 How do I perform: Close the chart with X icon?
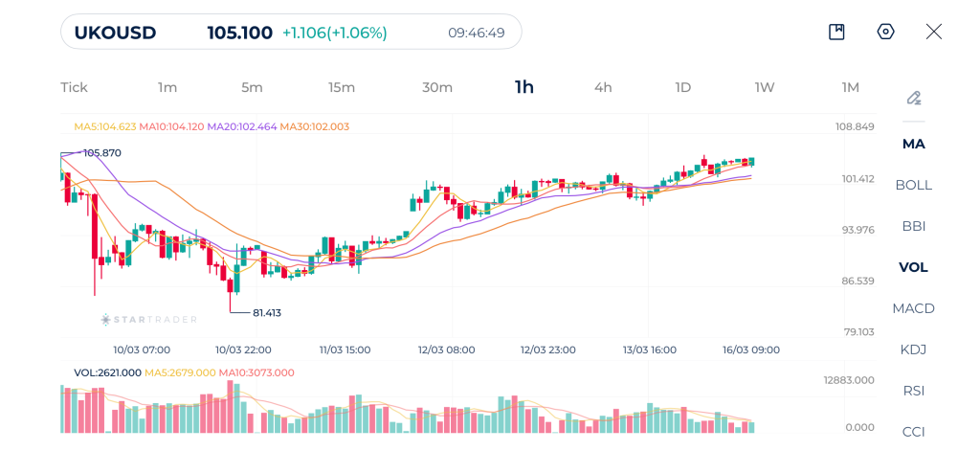934,32
